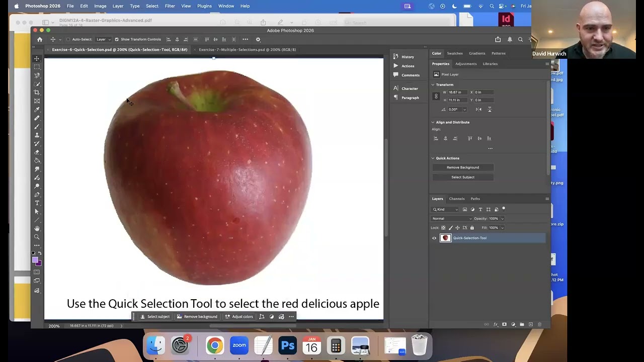Toggle the layer filter switch on or off

coord(504,209)
